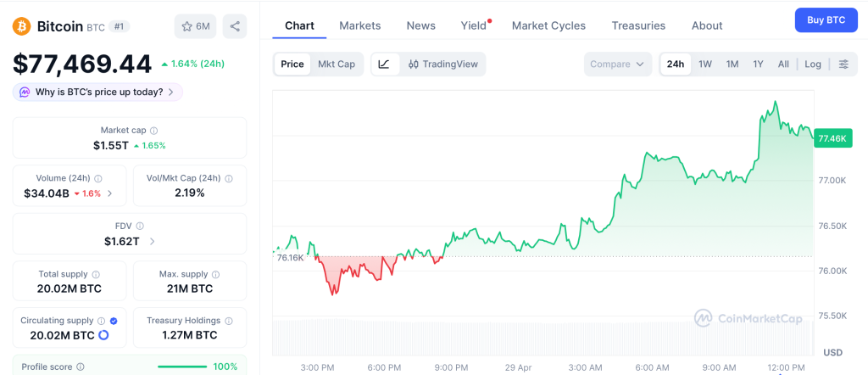Expand the FDV details chevron
868x375 pixels.
pos(152,242)
